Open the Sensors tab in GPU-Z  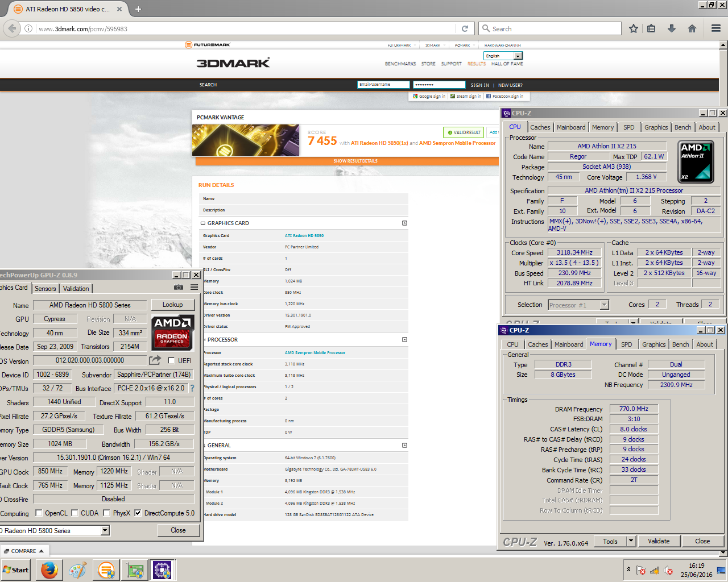45,289
